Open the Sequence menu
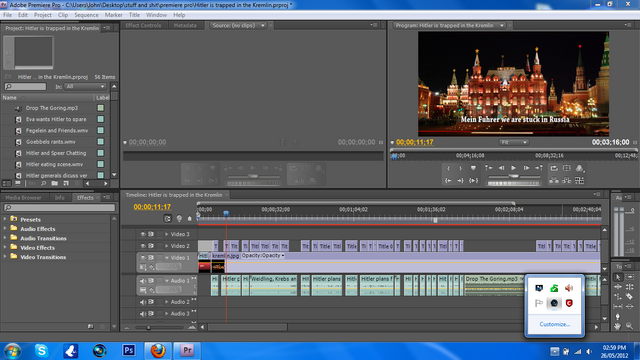The height and width of the screenshot is (360, 640). 86,15
